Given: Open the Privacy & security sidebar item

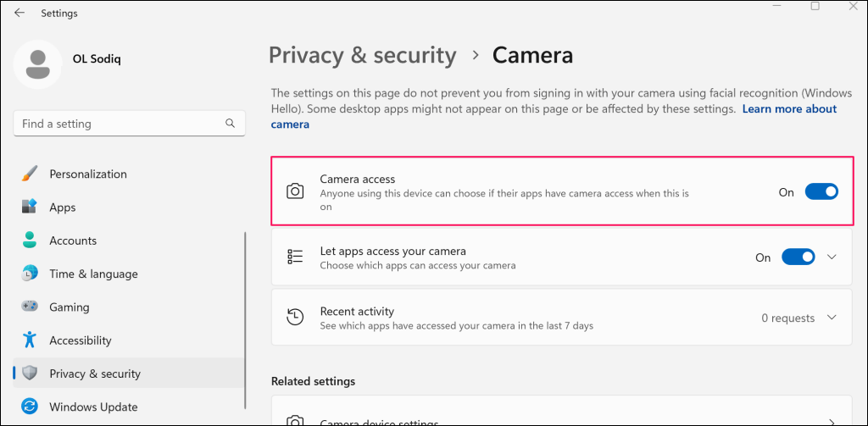Looking at the screenshot, I should (x=95, y=373).
